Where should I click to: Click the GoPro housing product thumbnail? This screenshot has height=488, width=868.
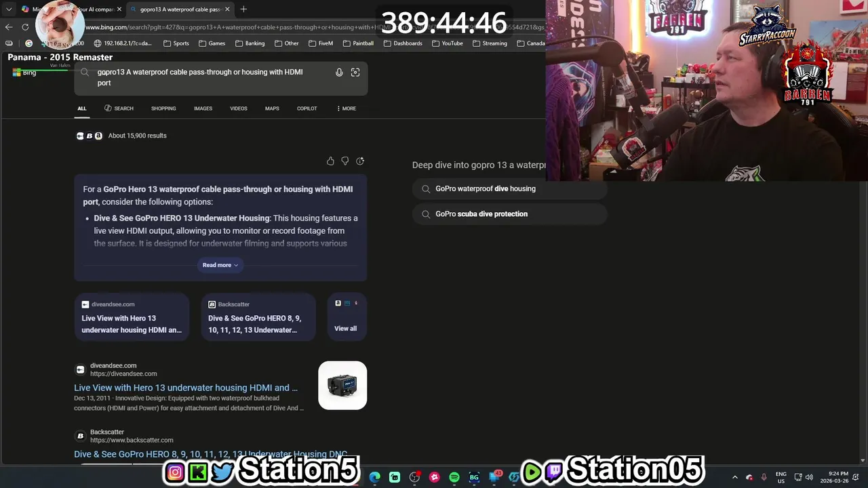tap(342, 386)
